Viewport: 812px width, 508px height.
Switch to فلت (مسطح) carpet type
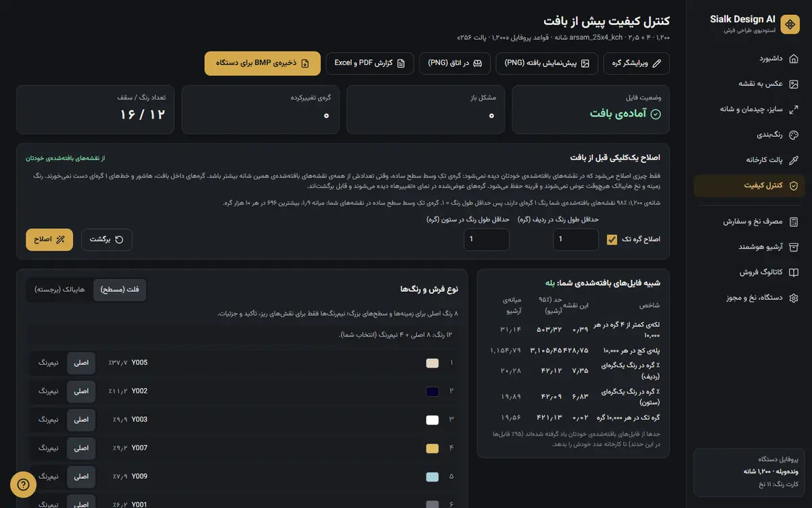click(119, 289)
